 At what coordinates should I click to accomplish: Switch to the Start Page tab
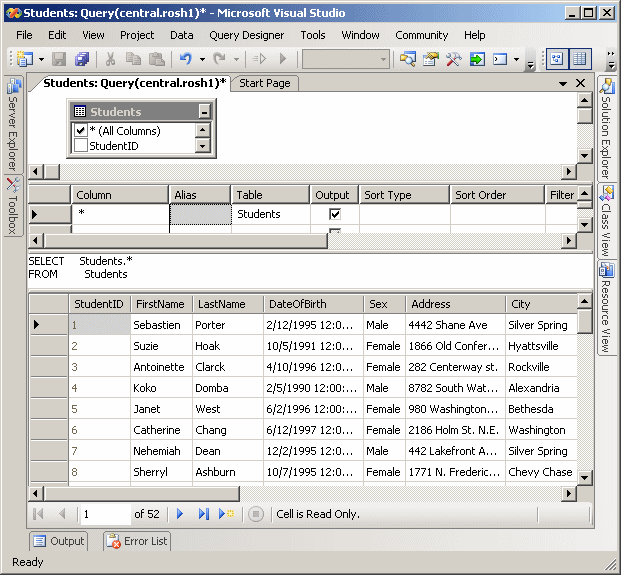[265, 83]
